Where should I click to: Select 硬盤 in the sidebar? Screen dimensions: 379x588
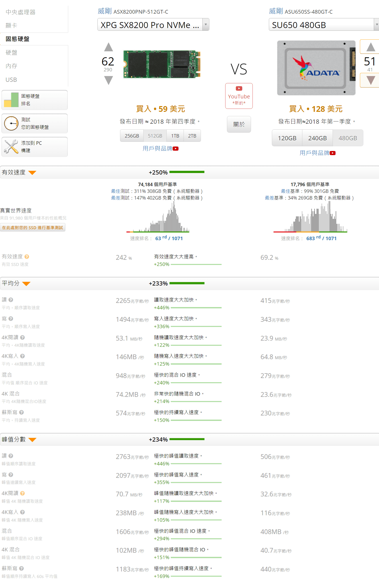[x=11, y=52]
